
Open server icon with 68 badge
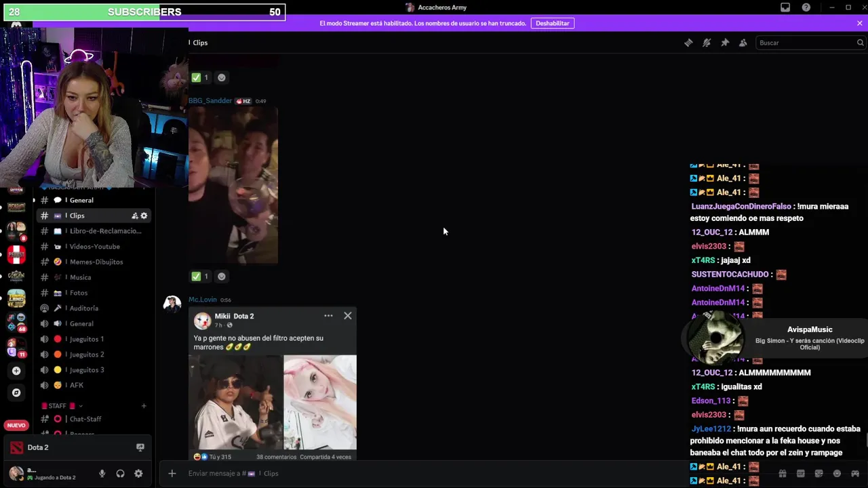coord(16,322)
